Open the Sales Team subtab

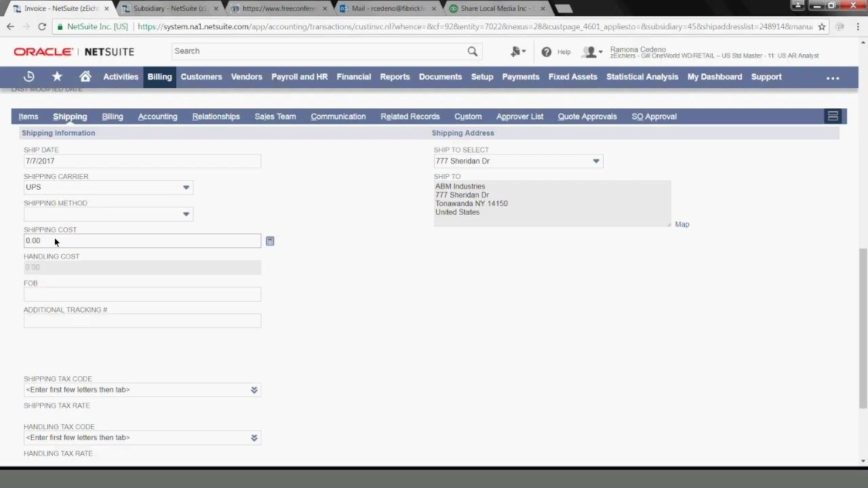point(275,117)
